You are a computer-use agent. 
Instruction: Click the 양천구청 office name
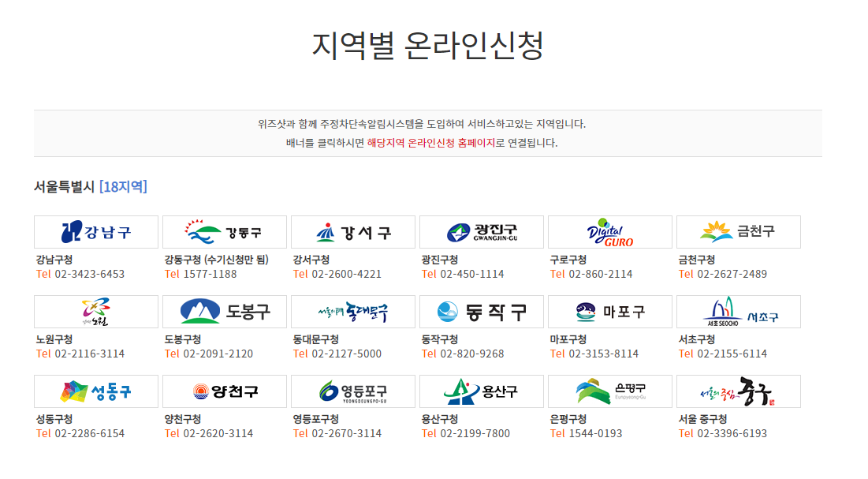tap(183, 419)
